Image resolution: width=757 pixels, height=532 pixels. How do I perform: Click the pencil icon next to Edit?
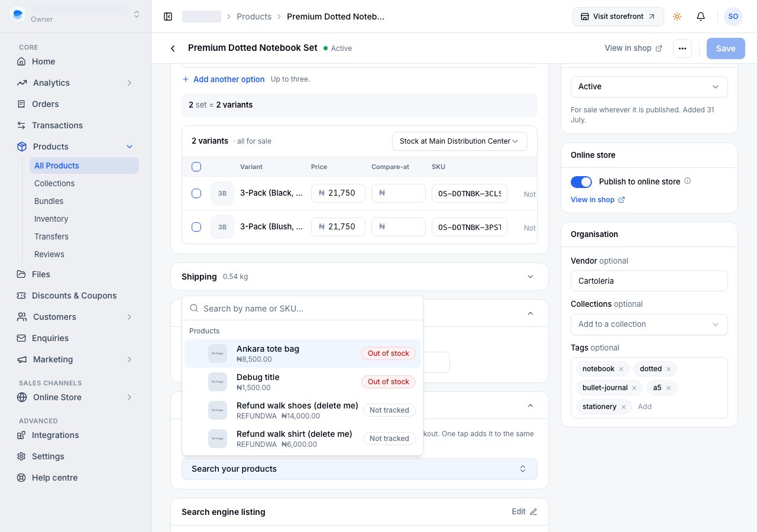click(x=533, y=512)
